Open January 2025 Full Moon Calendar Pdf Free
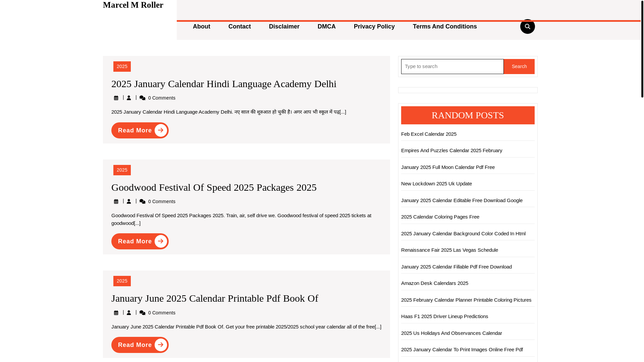The height and width of the screenshot is (362, 644). click(448, 167)
